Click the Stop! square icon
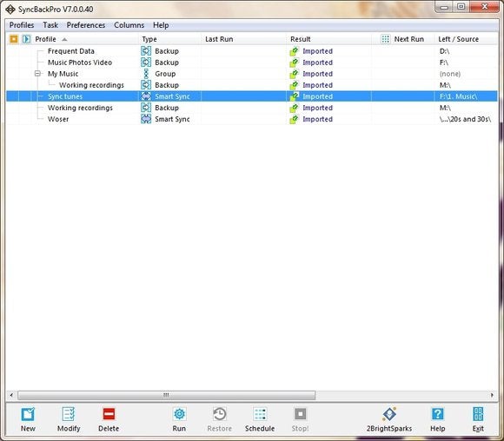The width and height of the screenshot is (504, 441). pos(300,414)
